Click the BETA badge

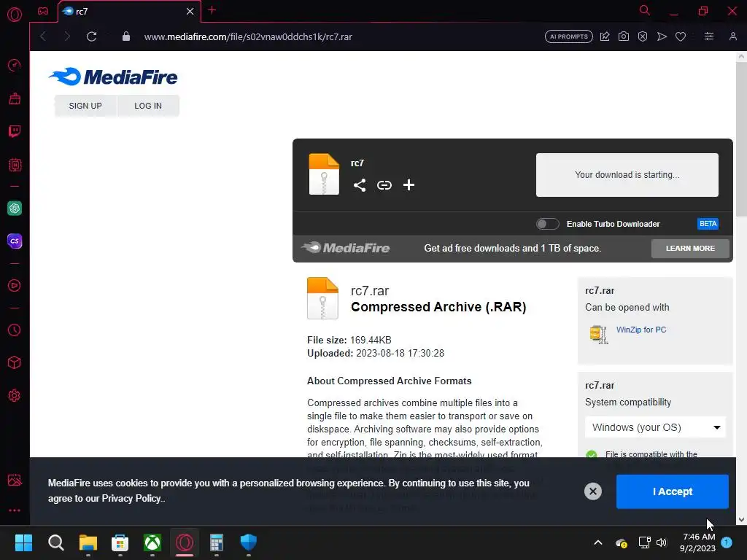coord(708,224)
